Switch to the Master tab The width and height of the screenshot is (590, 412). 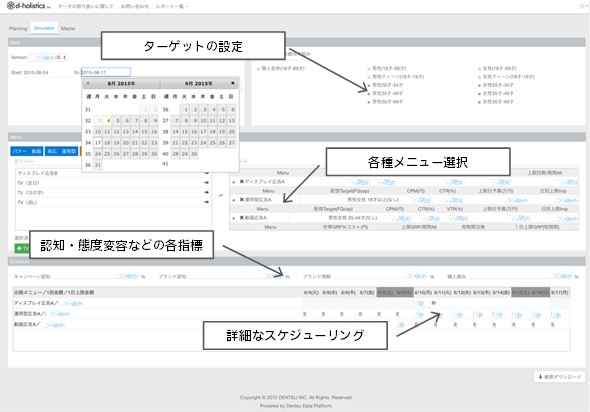pyautogui.click(x=68, y=29)
